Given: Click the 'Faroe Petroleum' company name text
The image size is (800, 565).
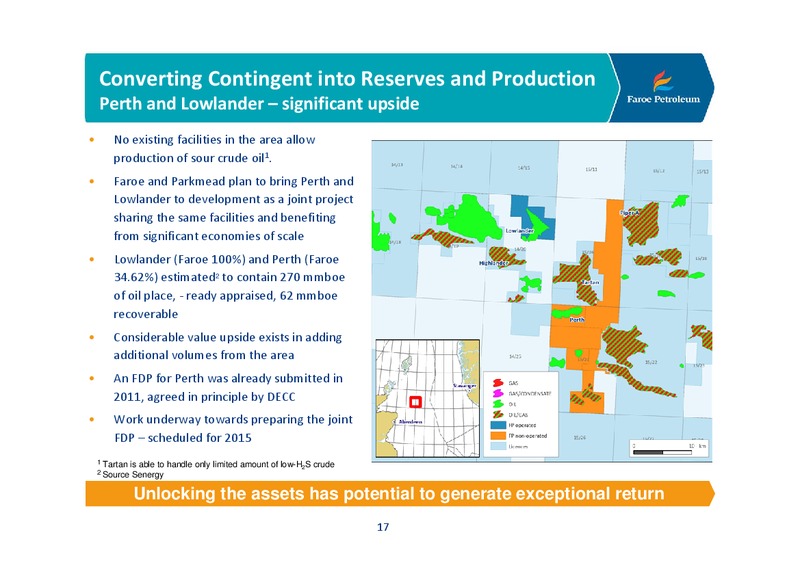Looking at the screenshot, I should pyautogui.click(x=663, y=99).
